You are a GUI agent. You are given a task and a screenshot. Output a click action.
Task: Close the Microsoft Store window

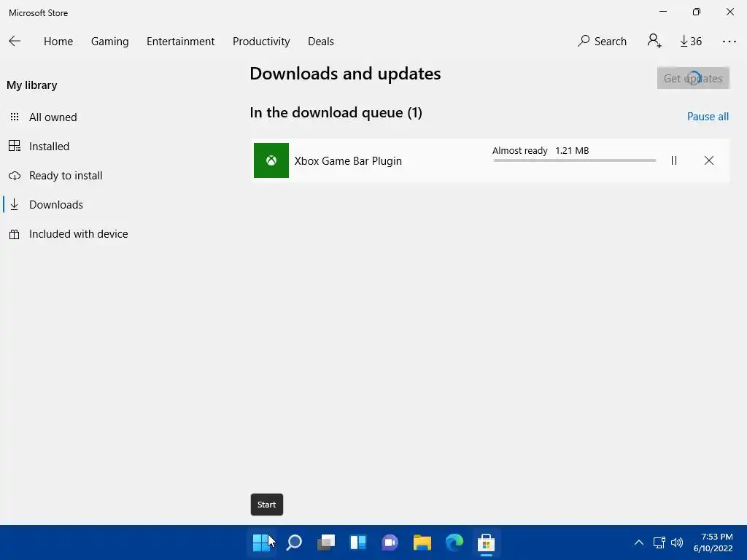point(729,12)
